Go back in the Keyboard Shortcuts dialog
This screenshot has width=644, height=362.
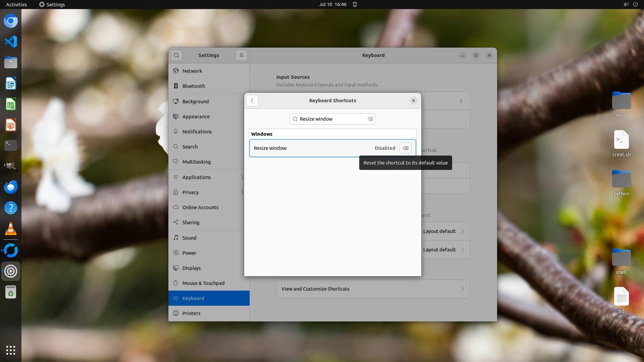[252, 101]
